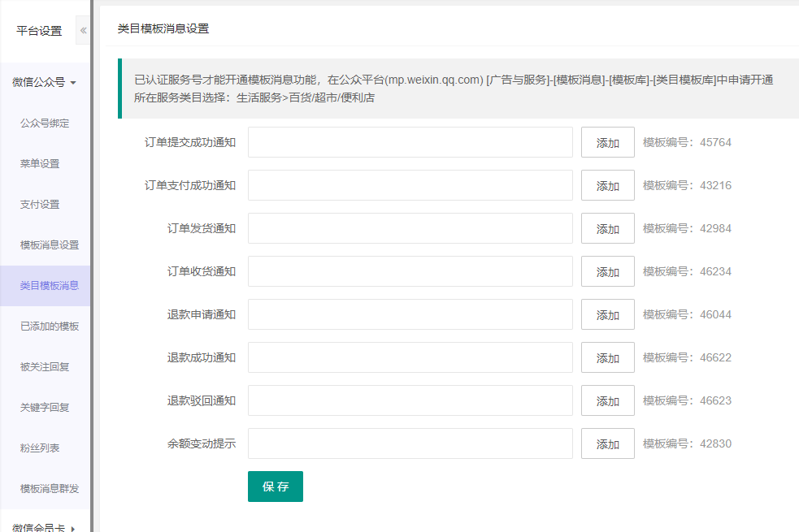This screenshot has width=799, height=532.
Task: Open 支付设置 sidebar item
Action: click(x=40, y=205)
